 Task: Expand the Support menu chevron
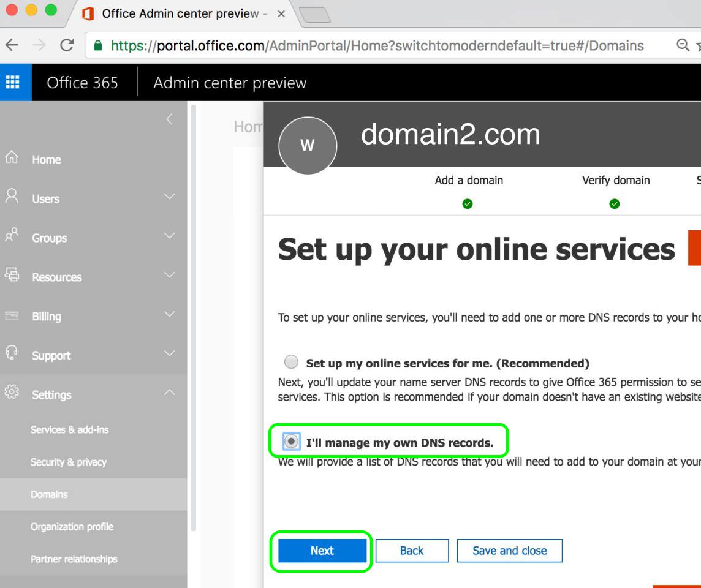[170, 353]
